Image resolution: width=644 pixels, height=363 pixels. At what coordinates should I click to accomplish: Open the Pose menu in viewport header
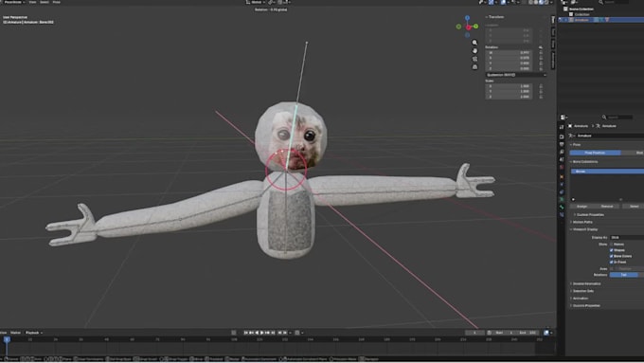57,2
